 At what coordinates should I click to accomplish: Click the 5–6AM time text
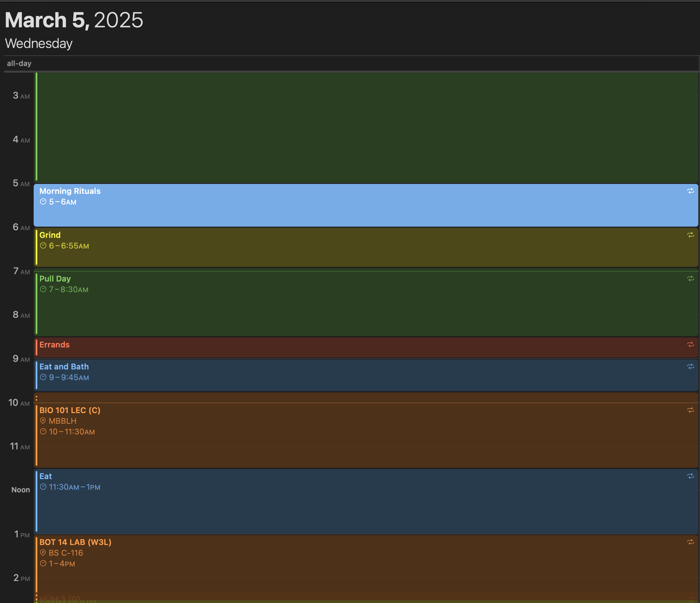click(x=63, y=202)
